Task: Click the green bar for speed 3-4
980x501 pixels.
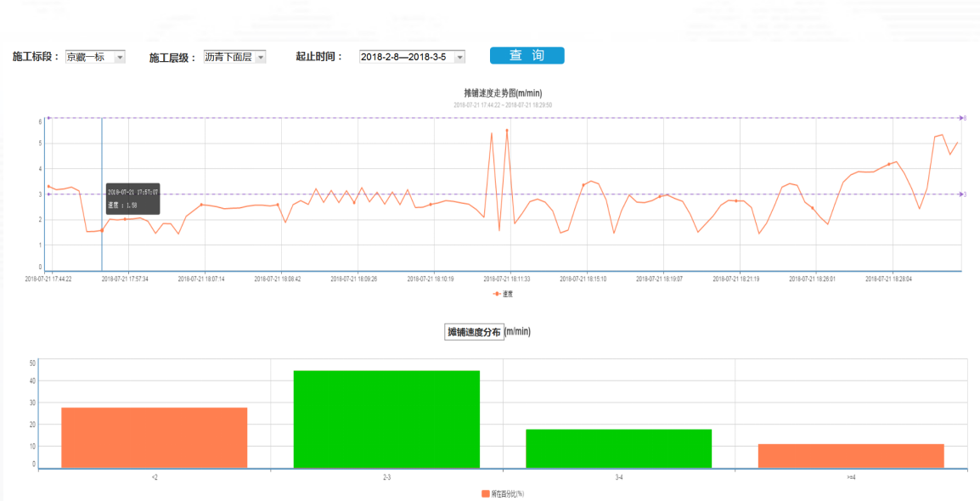Action: 618,448
